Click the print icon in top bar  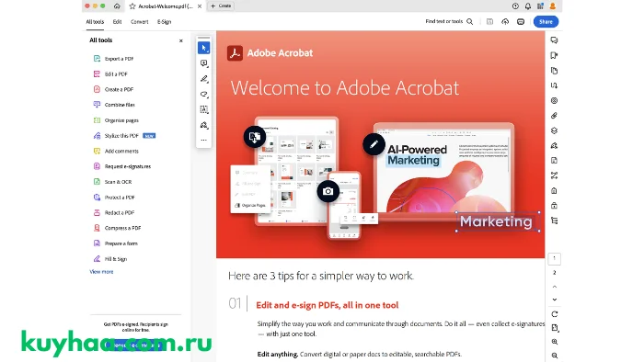(x=521, y=22)
